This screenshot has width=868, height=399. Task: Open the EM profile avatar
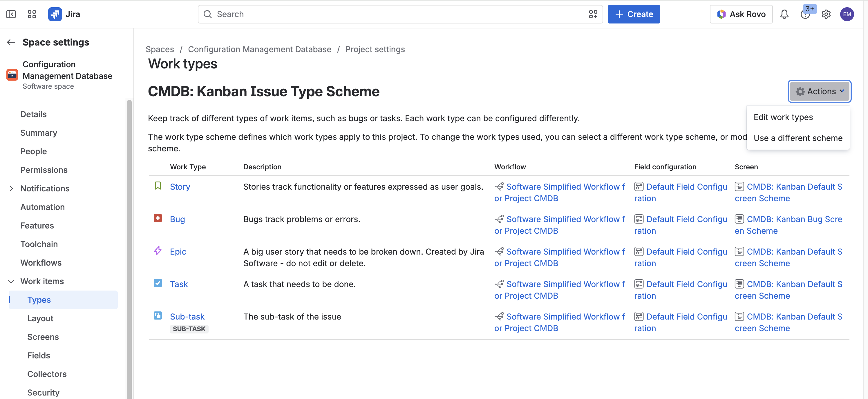click(847, 14)
